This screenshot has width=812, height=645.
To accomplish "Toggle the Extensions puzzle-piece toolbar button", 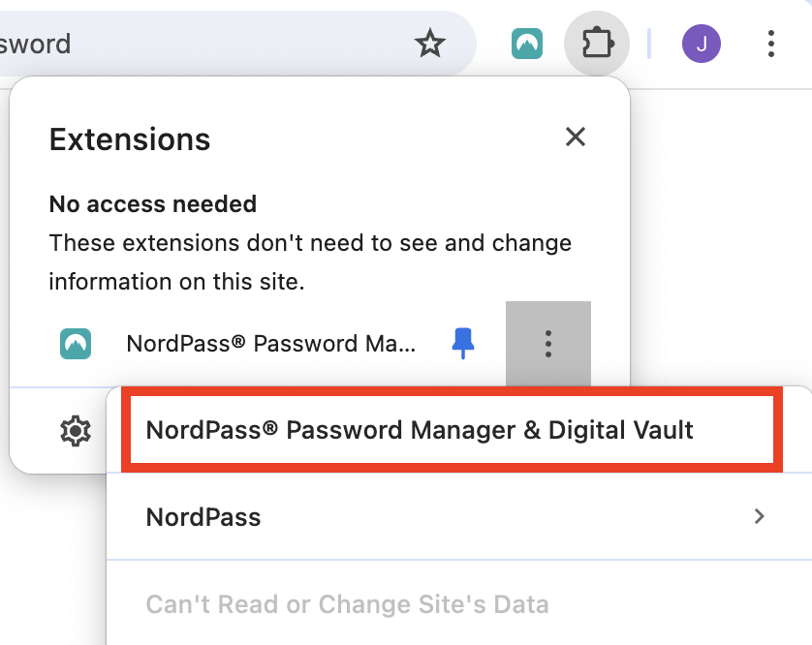I will [x=597, y=44].
